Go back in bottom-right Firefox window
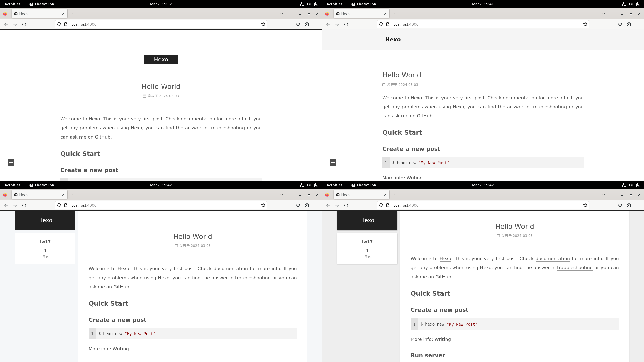 pos(328,205)
